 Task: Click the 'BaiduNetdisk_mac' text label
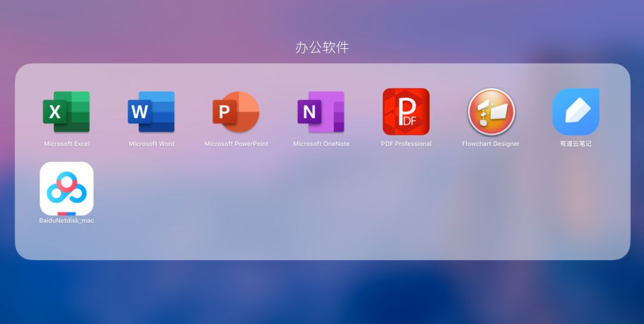(x=67, y=221)
